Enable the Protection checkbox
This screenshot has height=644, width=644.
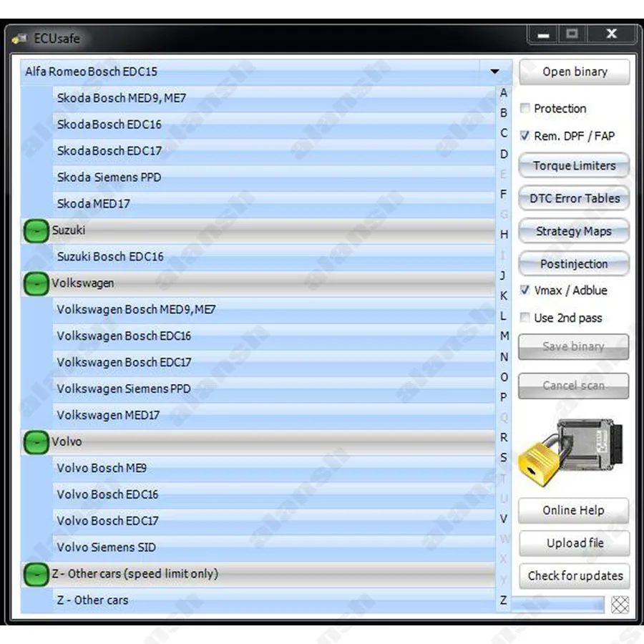coord(525,108)
